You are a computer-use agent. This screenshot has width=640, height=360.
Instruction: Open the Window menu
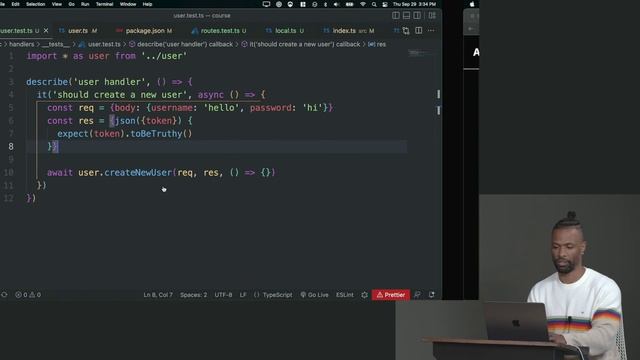point(128,4)
